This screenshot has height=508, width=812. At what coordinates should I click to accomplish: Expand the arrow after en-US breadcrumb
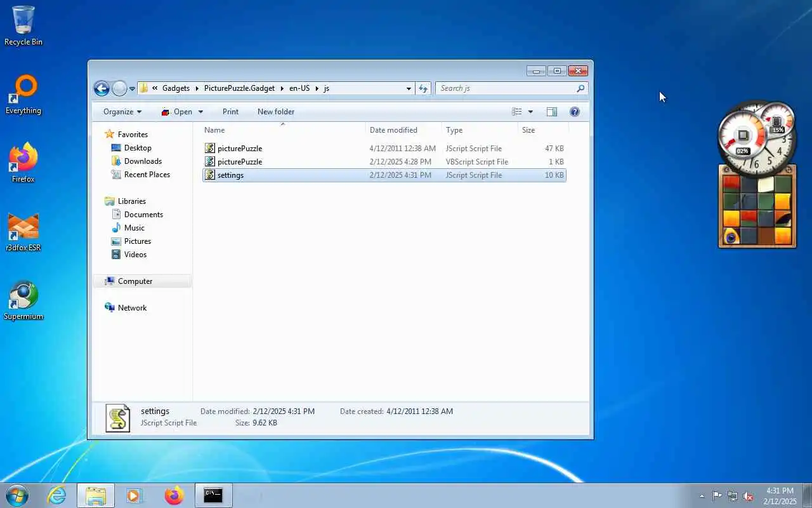click(x=317, y=88)
